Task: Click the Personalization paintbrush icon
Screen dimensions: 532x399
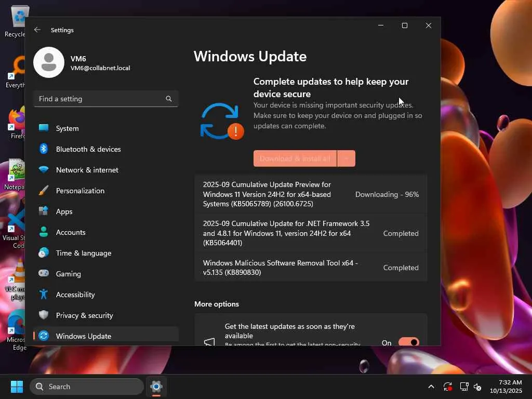Action: pyautogui.click(x=44, y=190)
